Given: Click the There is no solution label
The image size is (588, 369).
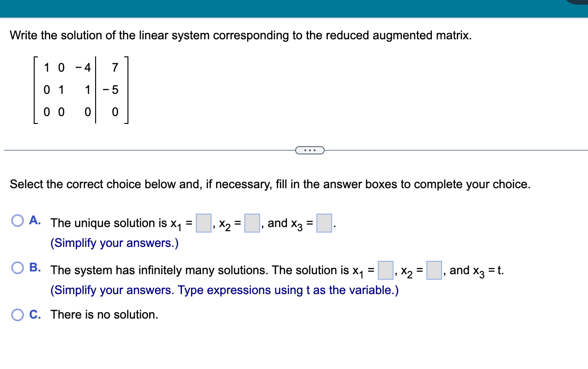Looking at the screenshot, I should (104, 314).
